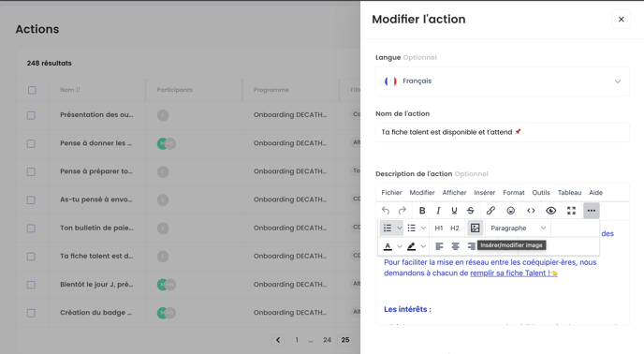The height and width of the screenshot is (354, 644).
Task: Open the Insérer menu
Action: (x=485, y=192)
